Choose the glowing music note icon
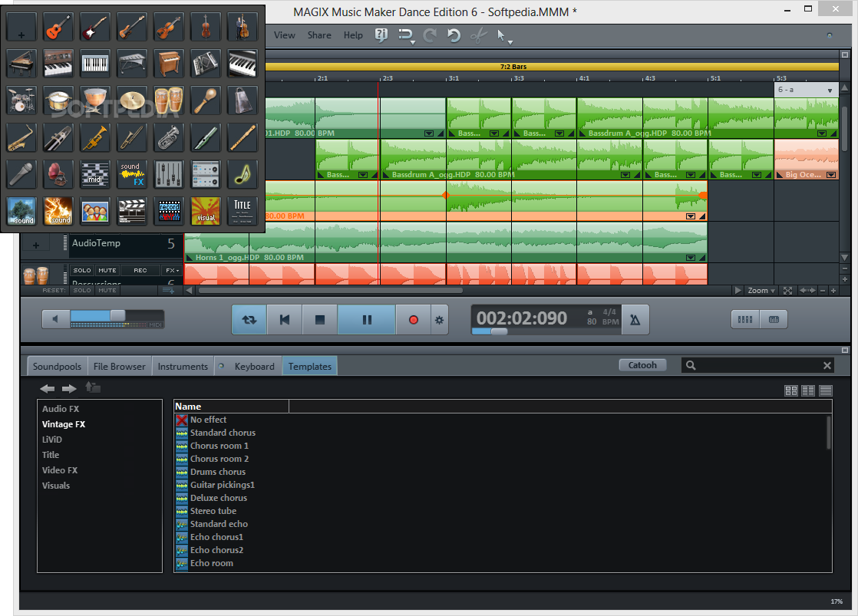 tap(243, 174)
